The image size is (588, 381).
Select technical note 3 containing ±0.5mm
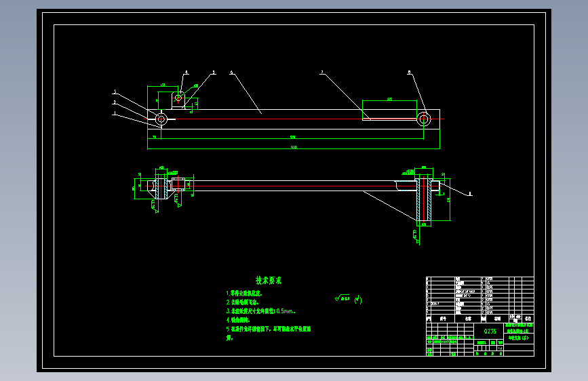[260, 311]
